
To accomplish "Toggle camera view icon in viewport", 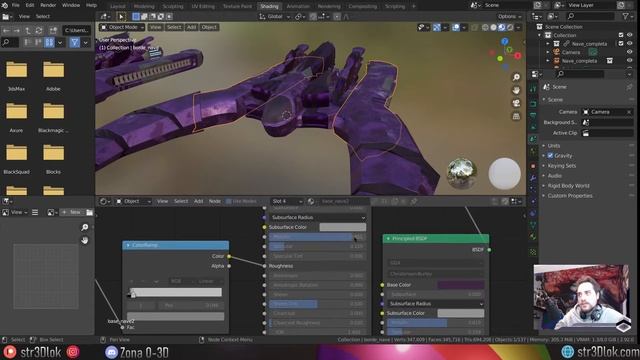I will (x=516, y=103).
